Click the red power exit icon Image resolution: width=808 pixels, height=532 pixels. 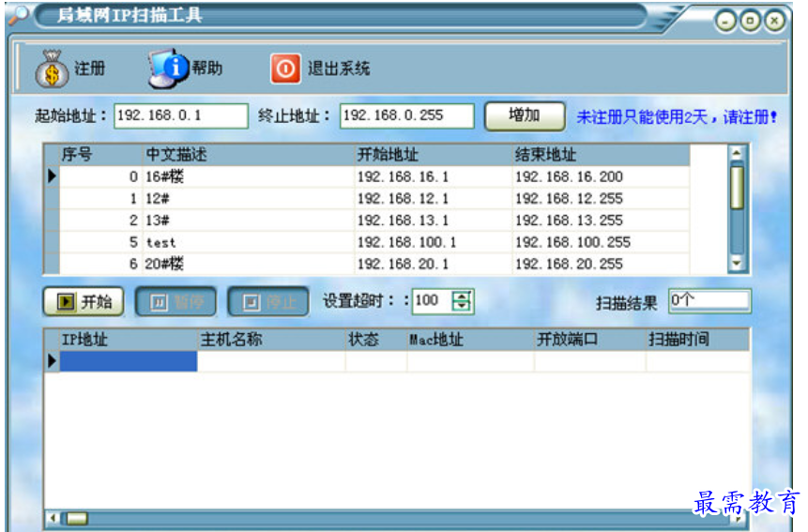click(285, 68)
